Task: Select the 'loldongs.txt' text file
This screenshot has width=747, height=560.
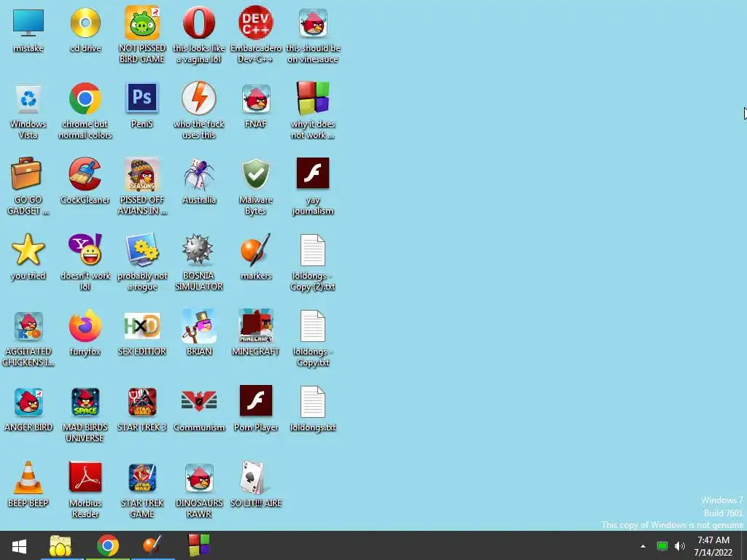Action: click(313, 402)
